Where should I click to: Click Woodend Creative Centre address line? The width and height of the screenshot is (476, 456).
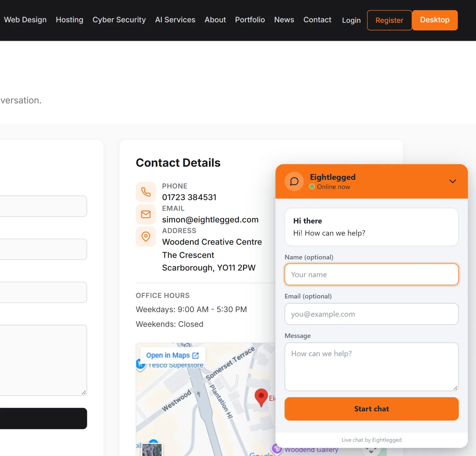pyautogui.click(x=212, y=242)
